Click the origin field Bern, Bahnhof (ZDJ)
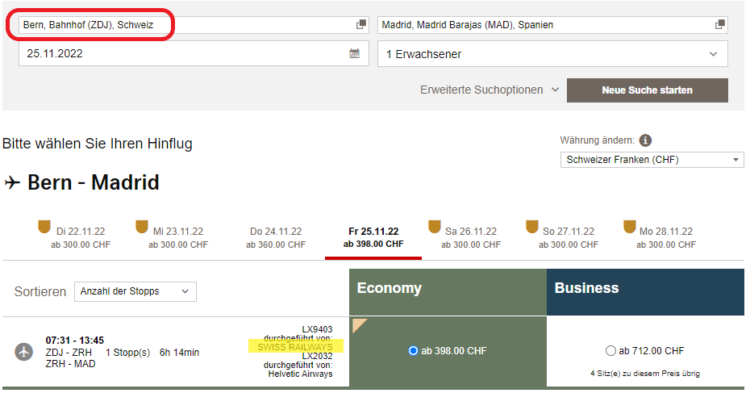Image resolution: width=750 pixels, height=393 pixels. click(x=194, y=24)
